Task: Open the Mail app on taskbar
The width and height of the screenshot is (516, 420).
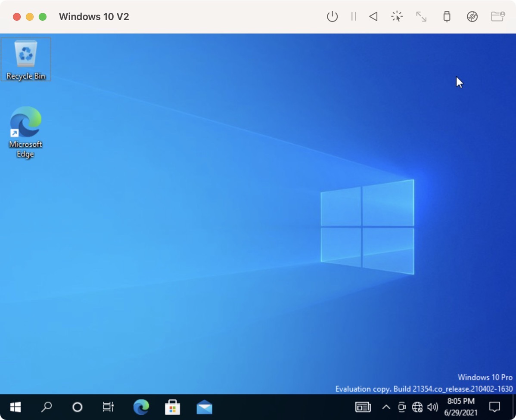Action: (x=204, y=407)
